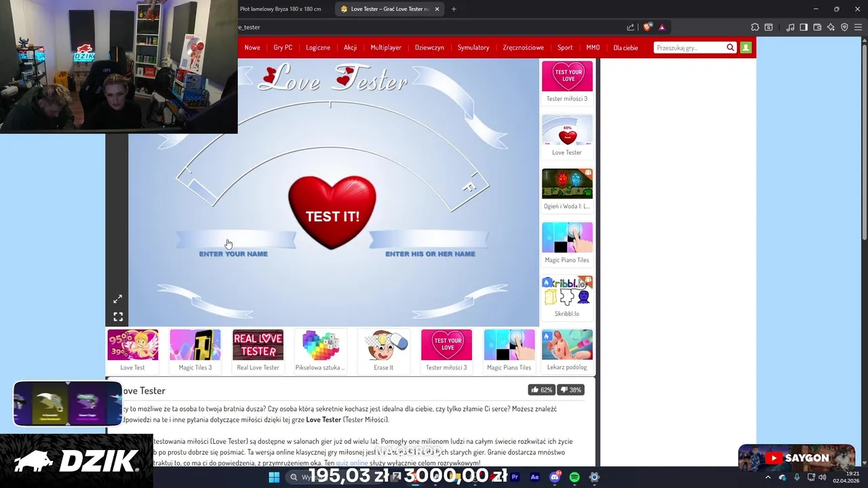This screenshot has width=868, height=488.
Task: Open Discord from the taskbar
Action: pyautogui.click(x=555, y=477)
